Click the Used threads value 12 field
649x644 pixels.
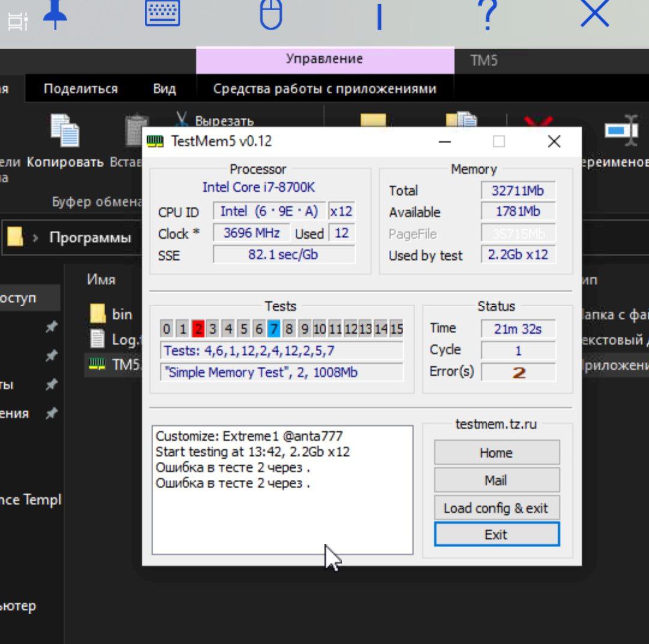tap(342, 233)
